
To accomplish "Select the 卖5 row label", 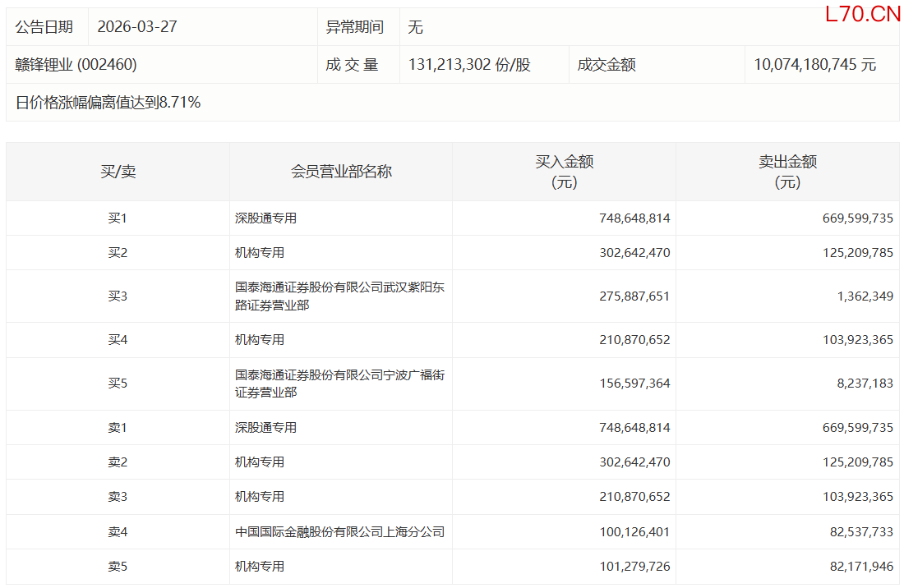I will (x=118, y=567).
